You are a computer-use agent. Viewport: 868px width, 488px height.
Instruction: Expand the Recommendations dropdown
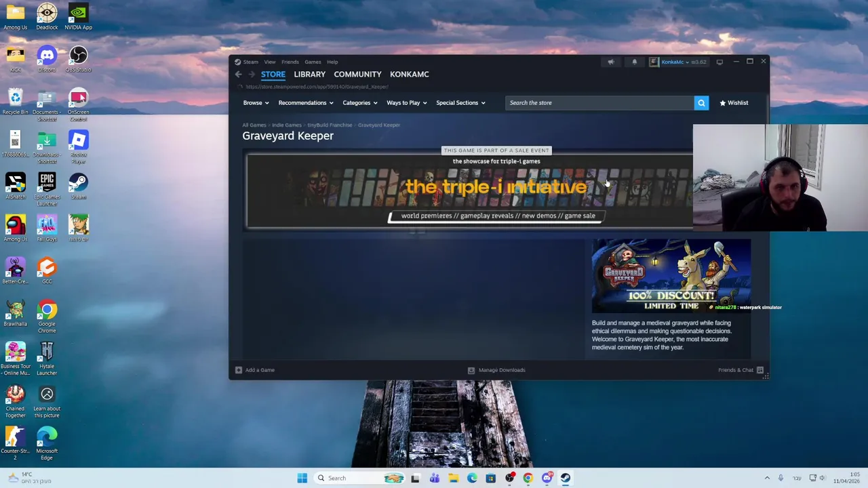pos(306,103)
